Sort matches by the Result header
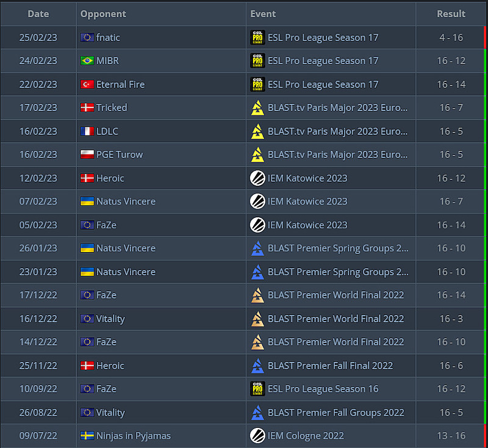This screenshot has height=448, width=488. [451, 13]
